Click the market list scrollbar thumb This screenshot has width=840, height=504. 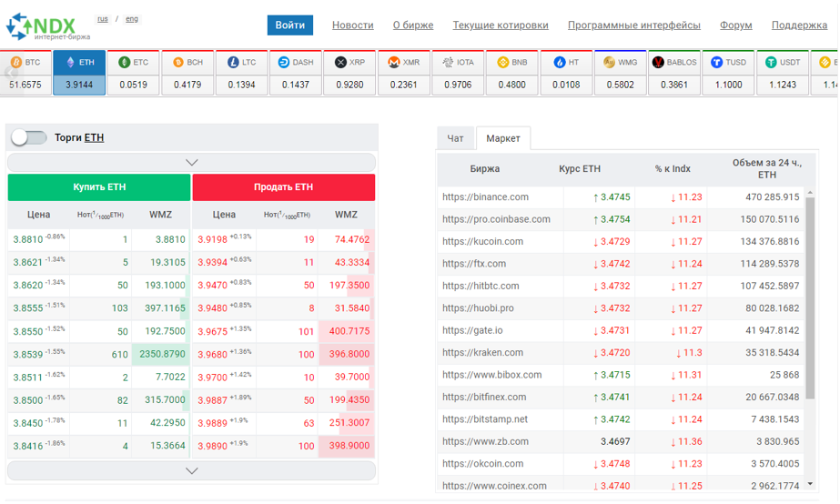pos(810,297)
